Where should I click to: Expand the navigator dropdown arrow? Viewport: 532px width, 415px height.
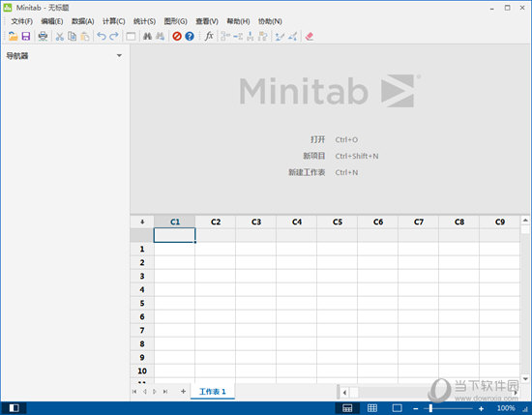119,55
